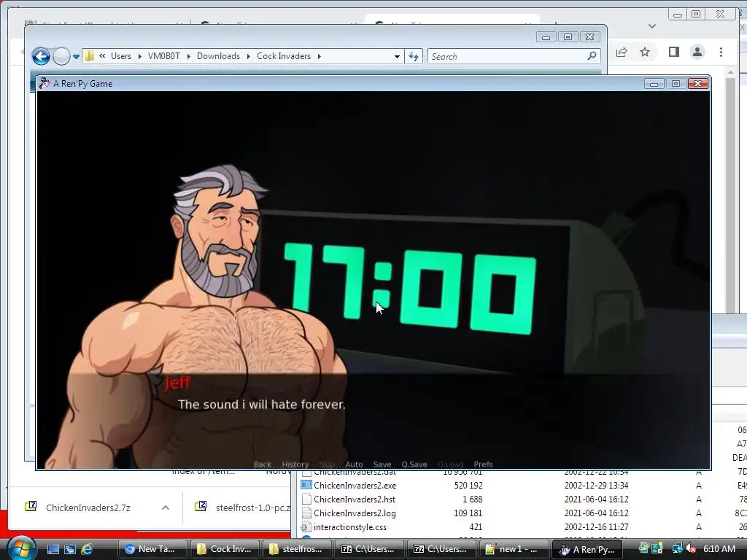Click the muted volume tray icon
The height and width of the screenshot is (560, 747).
click(692, 549)
